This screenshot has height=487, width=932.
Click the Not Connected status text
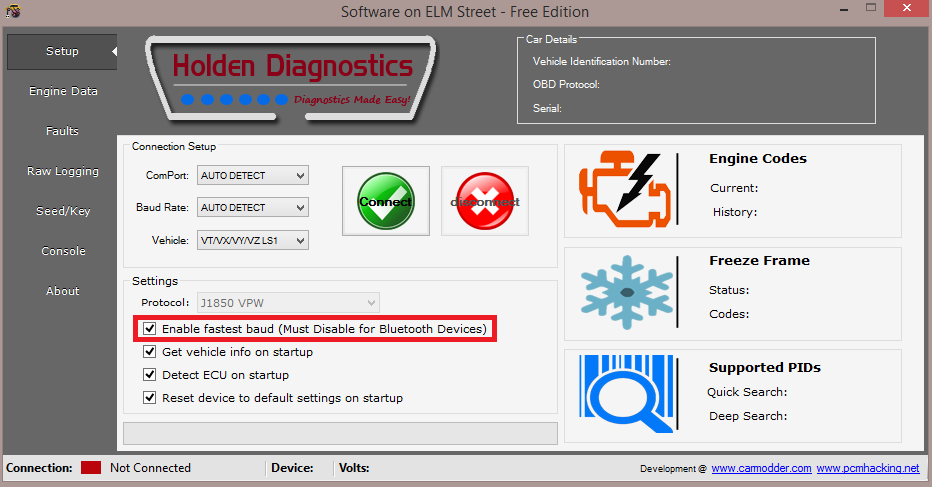pos(150,468)
